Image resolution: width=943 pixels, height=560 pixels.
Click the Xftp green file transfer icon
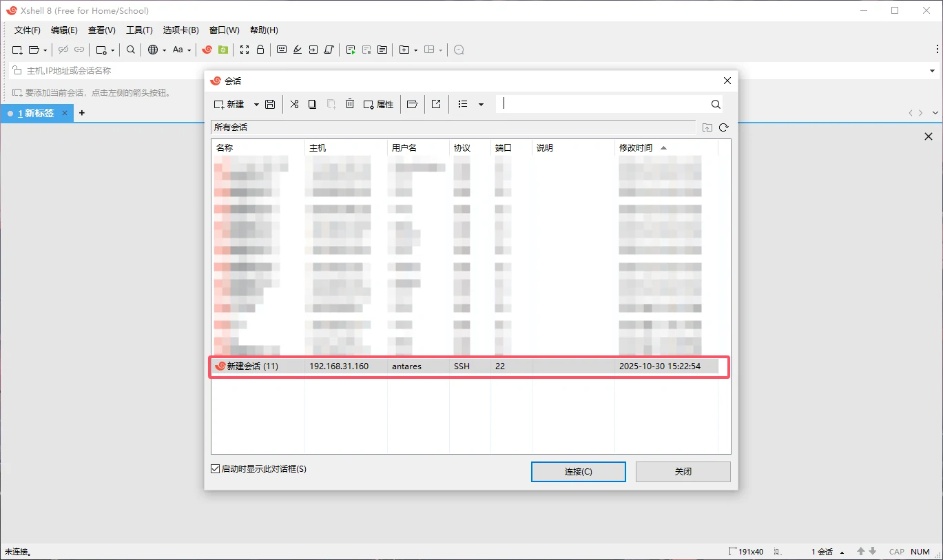pyautogui.click(x=222, y=50)
